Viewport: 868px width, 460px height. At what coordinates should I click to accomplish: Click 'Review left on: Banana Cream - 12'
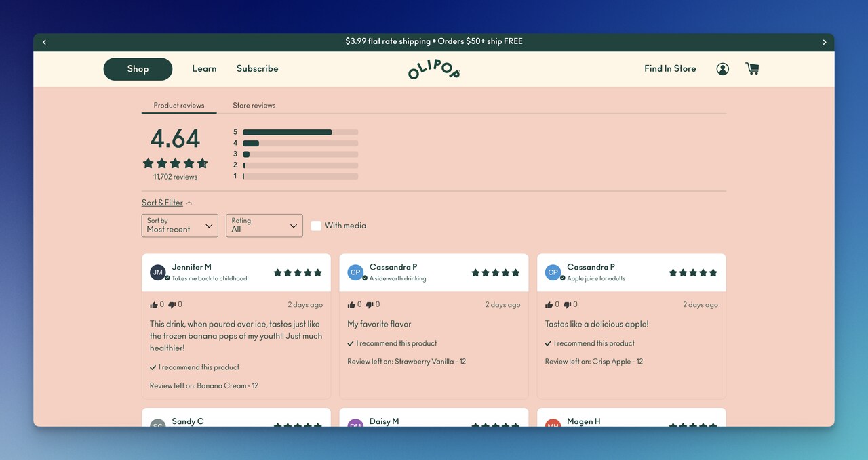(x=204, y=385)
